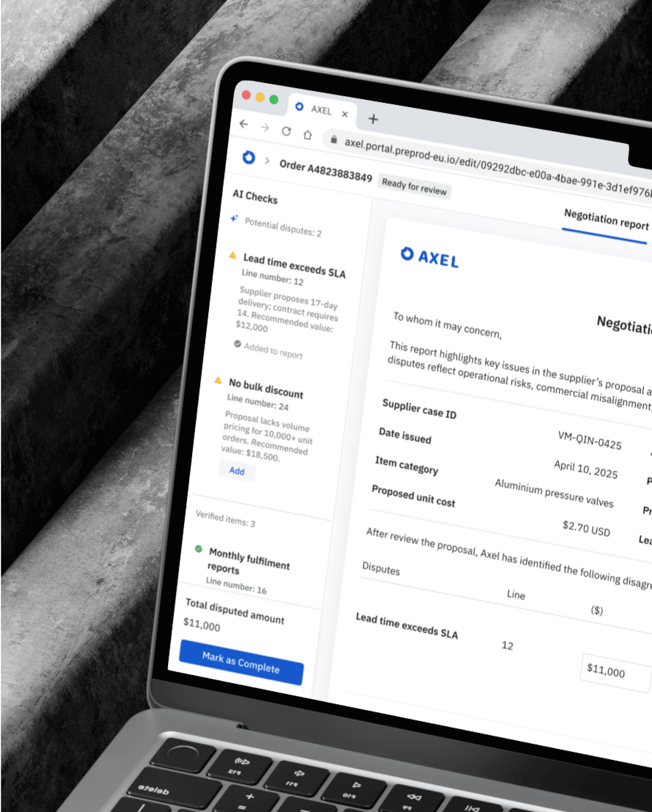Click the ($) column header in Disputes

click(x=596, y=610)
